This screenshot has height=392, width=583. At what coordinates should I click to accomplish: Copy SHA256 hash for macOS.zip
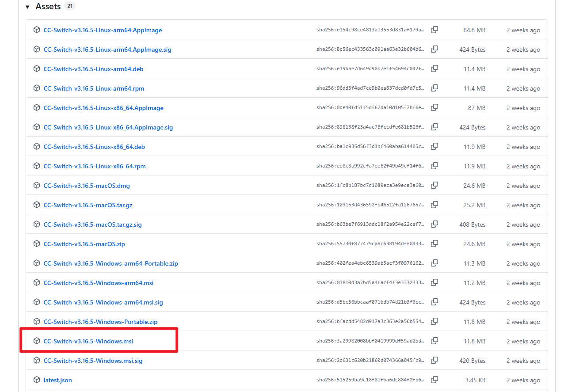(x=434, y=244)
